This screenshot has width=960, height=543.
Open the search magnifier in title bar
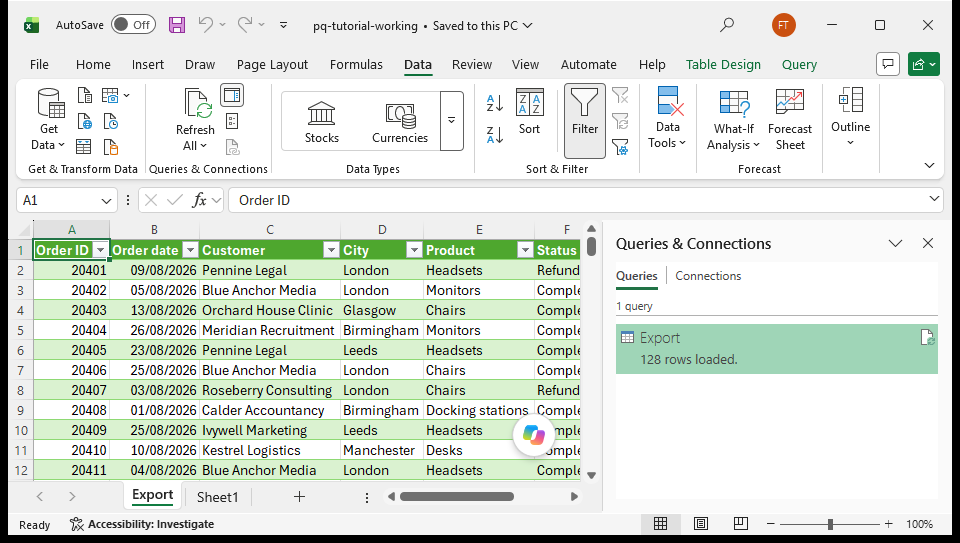tap(727, 25)
